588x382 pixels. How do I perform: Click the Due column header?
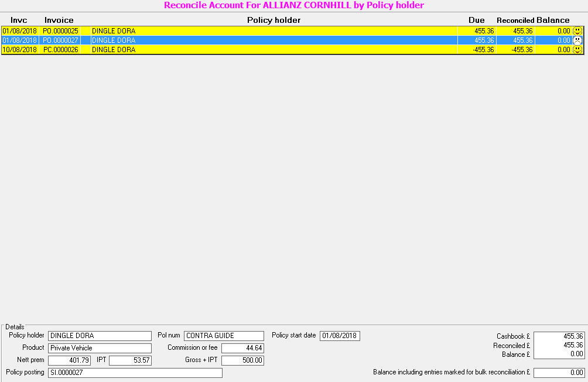tap(477, 21)
